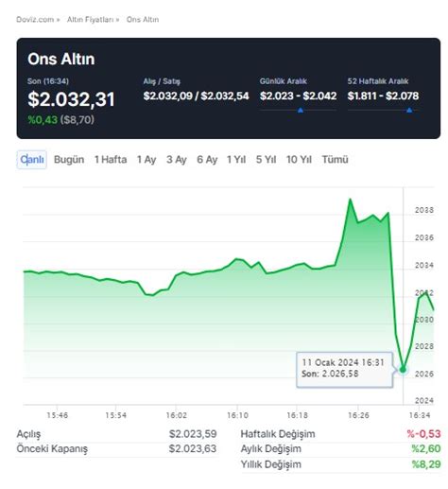Show the Tümü full history
Screen dimensions: 448x489
[x=335, y=160]
